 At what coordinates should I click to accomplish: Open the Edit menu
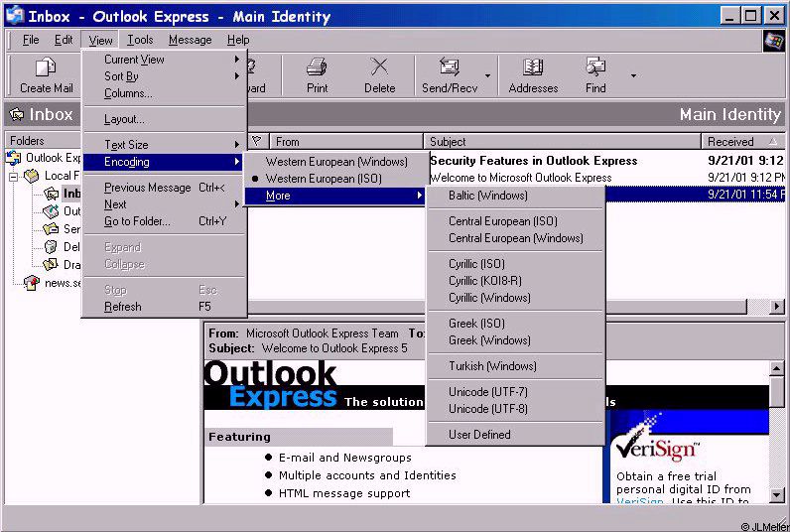point(64,40)
